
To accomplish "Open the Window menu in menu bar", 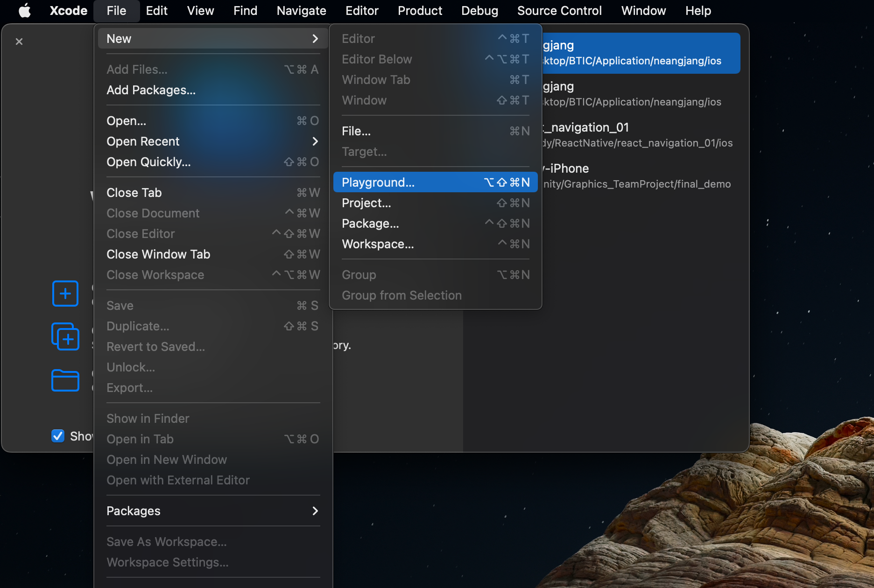I will click(643, 10).
